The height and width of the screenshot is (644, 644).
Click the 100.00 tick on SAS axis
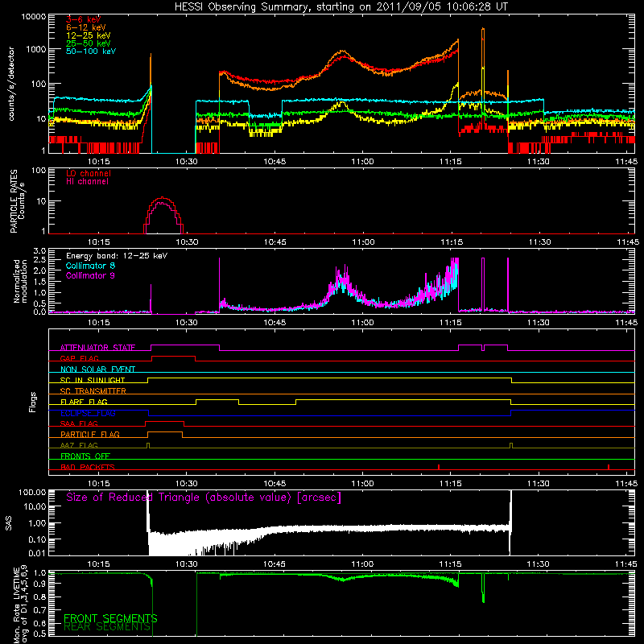(32, 492)
